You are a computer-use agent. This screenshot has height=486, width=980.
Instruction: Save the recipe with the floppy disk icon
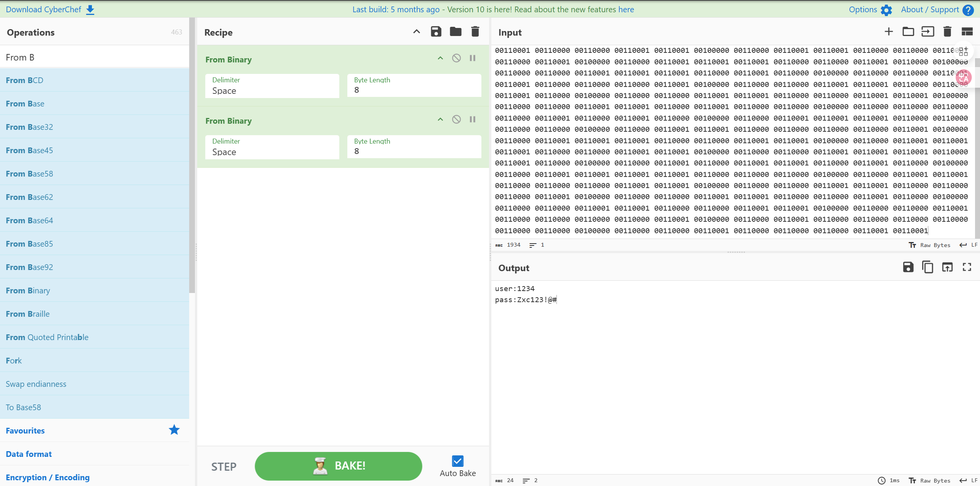point(436,32)
